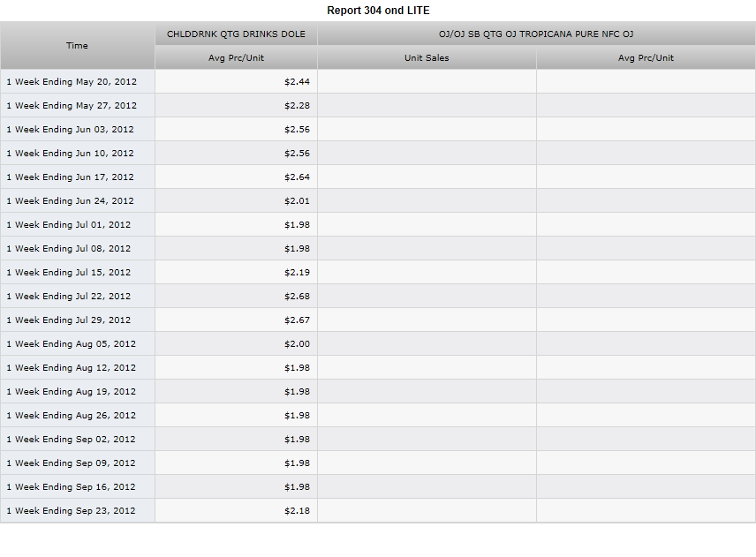Click Avg Prc/Unit header under Tropicana OJ
Image resolution: width=756 pixels, height=557 pixels.
coord(646,57)
